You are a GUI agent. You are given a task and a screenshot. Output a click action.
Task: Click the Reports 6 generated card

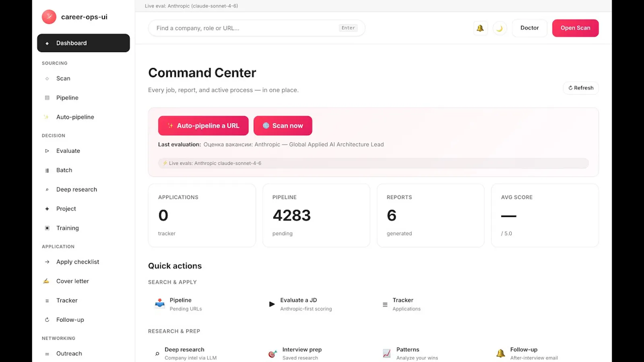431,216
